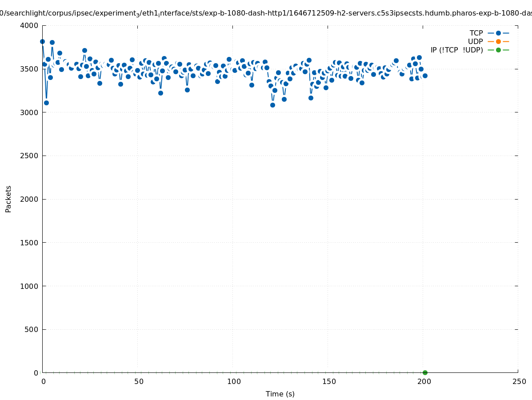Screen dimensions: 532x400
Task: Click the green IP legend marker
Action: (498, 50)
